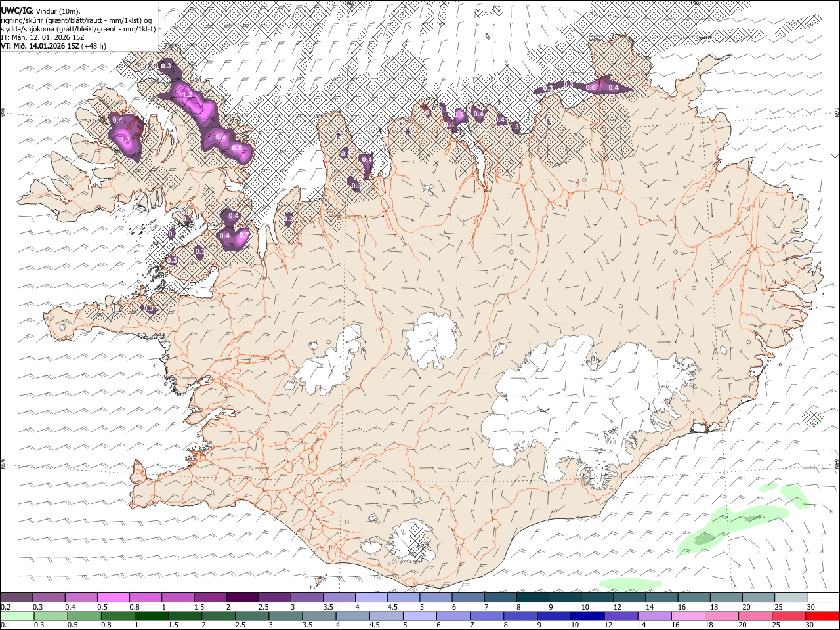The image size is (840, 630).
Task: Click the 0.8 snowfall value on the map
Action: click(x=237, y=148)
